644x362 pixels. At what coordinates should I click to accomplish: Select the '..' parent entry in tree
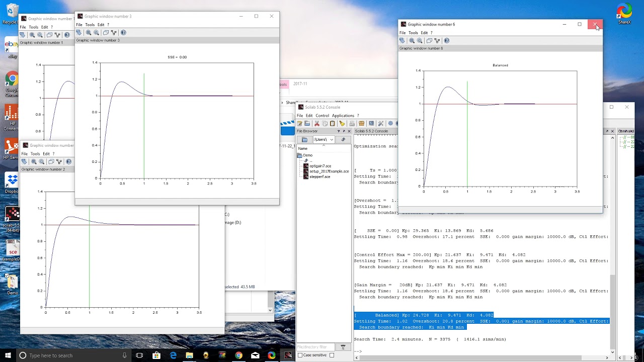308,160
